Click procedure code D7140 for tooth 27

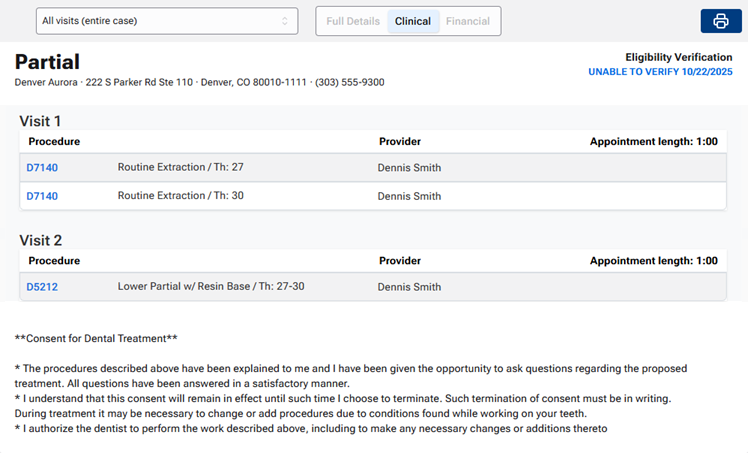pyautogui.click(x=42, y=168)
